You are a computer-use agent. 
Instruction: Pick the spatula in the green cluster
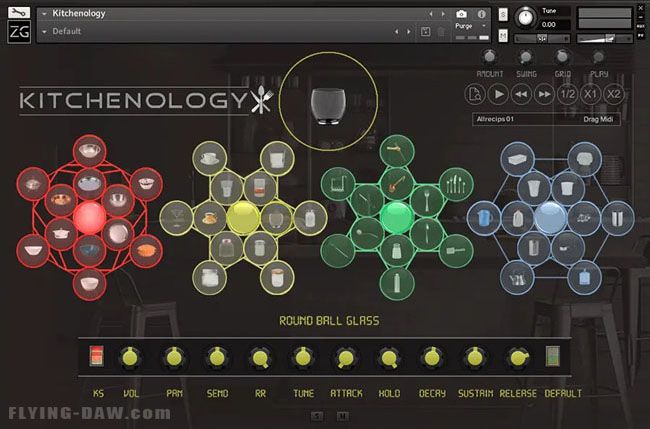[x=456, y=250]
